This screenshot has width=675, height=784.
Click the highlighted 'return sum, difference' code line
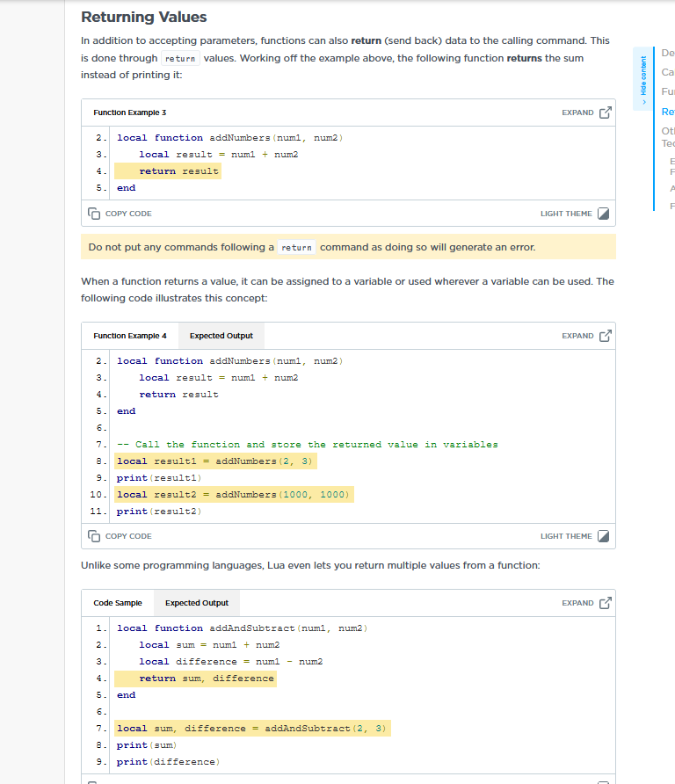pos(207,679)
